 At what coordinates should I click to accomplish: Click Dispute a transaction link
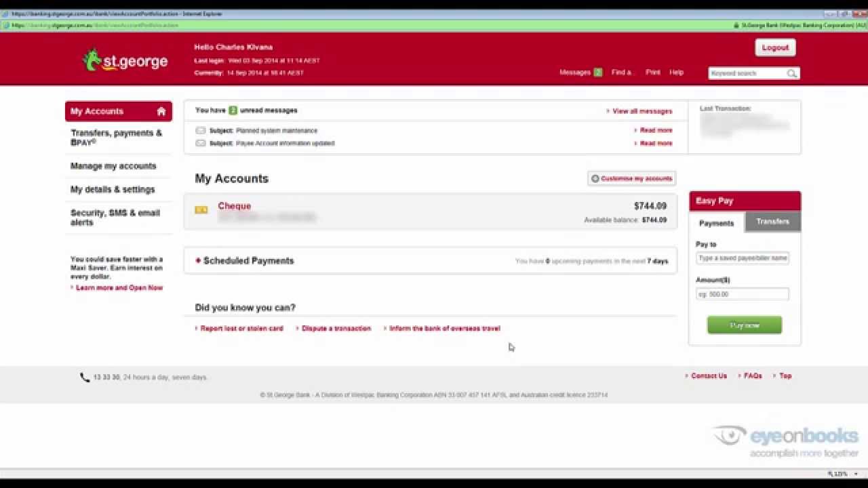tap(336, 329)
